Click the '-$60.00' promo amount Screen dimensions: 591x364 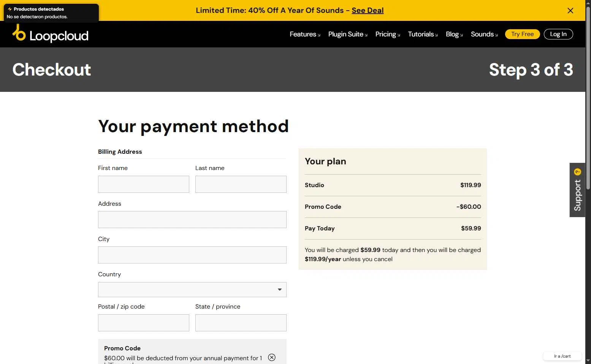click(469, 207)
